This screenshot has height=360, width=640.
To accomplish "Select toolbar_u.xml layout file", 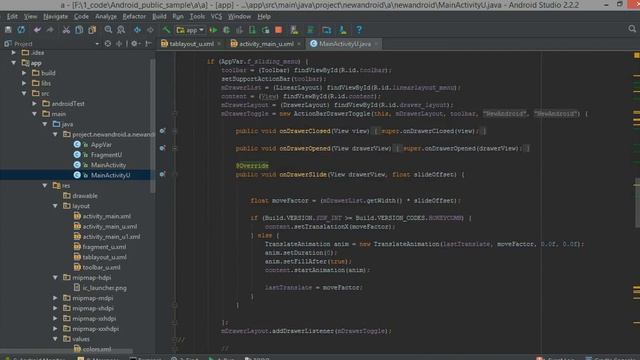I will (101, 267).
